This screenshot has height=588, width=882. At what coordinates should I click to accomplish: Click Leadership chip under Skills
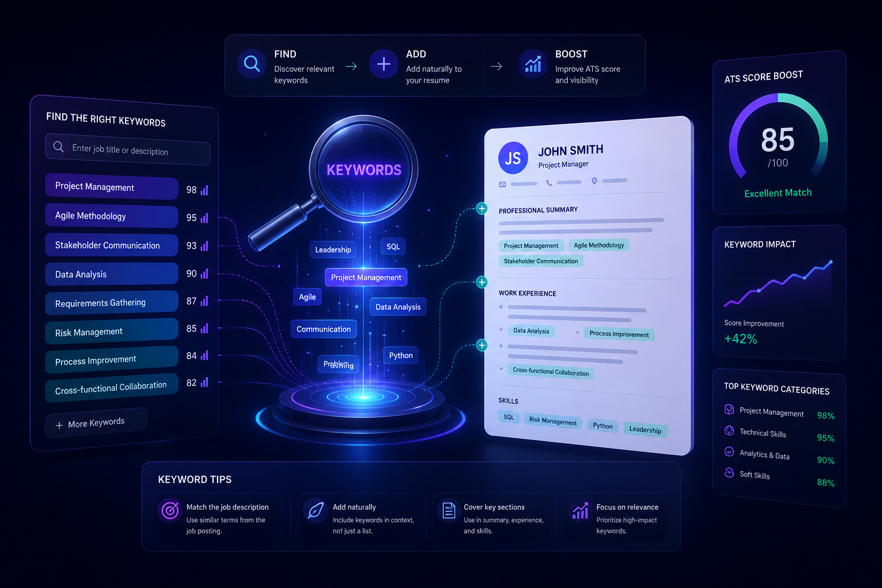click(x=645, y=430)
